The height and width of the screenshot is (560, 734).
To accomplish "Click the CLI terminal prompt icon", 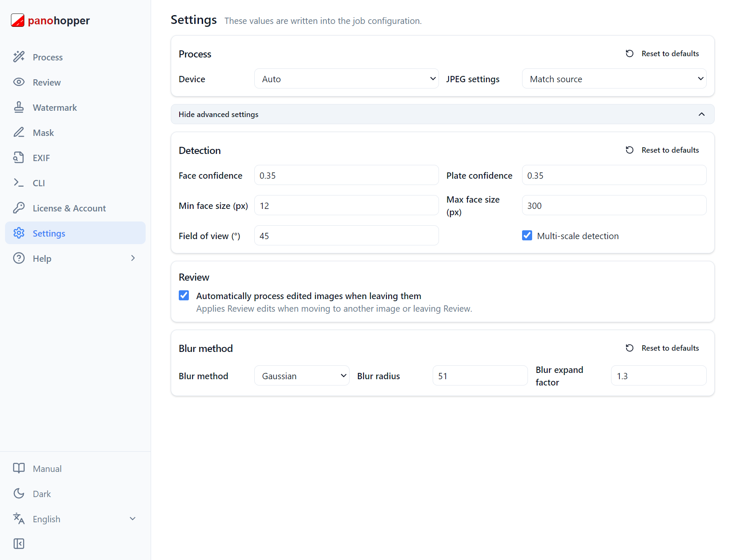I will (19, 182).
